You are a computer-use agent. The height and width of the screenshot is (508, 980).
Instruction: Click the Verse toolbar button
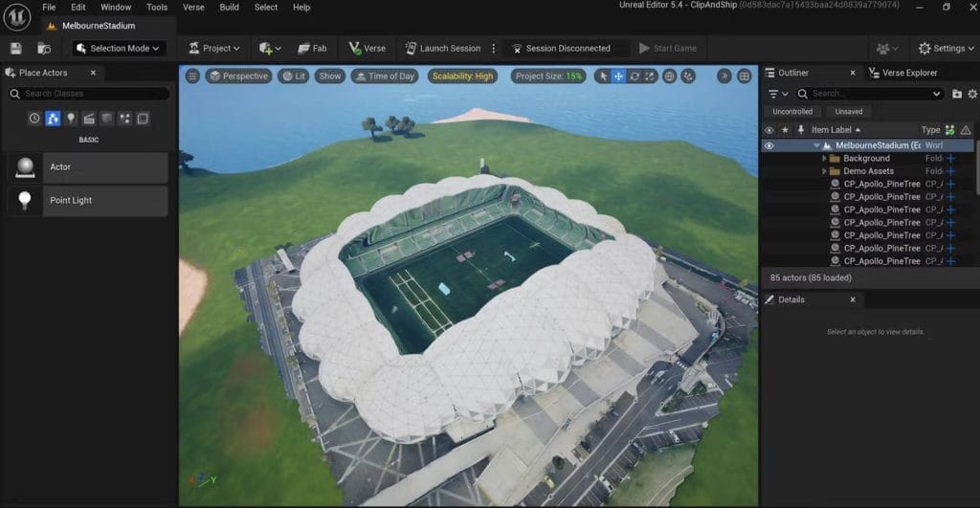click(x=367, y=48)
